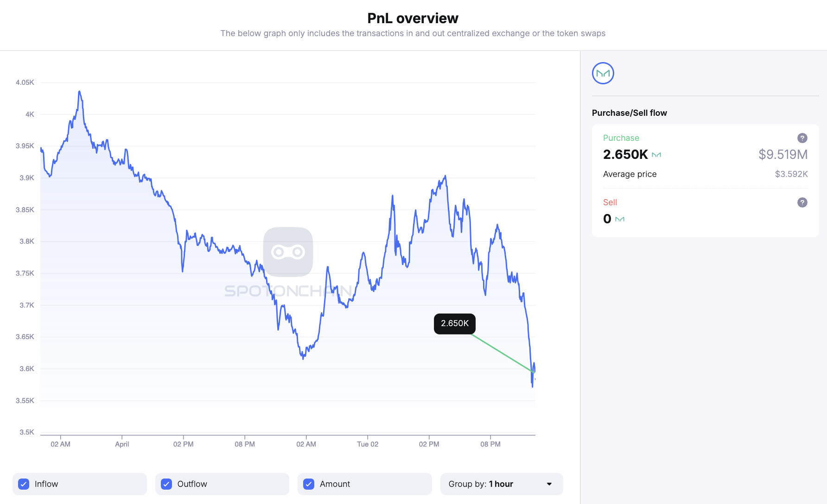Click the Purchase label in flow panel
The image size is (827, 504).
[621, 138]
